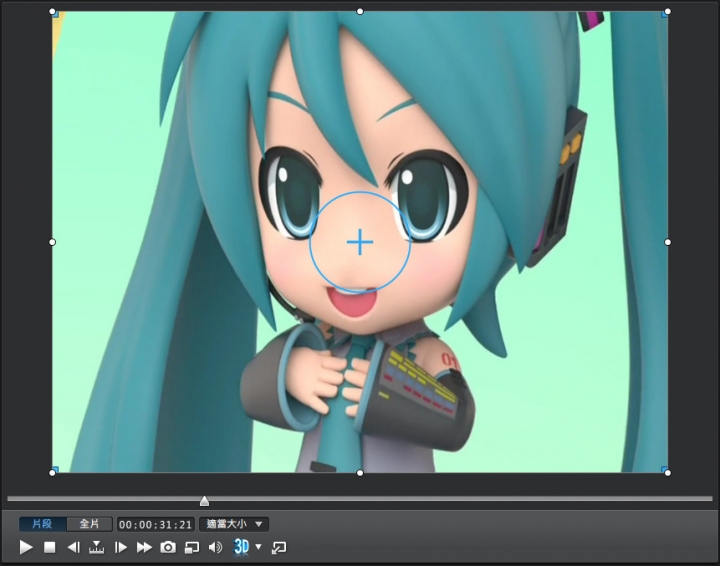Adjust volume via the speaker icon
Image resolution: width=720 pixels, height=566 pixels.
pos(215,547)
